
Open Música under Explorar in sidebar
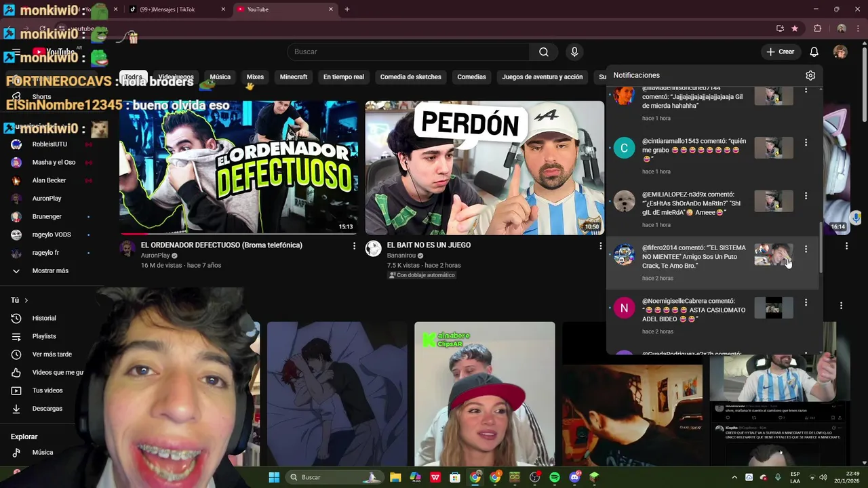pyautogui.click(x=42, y=452)
